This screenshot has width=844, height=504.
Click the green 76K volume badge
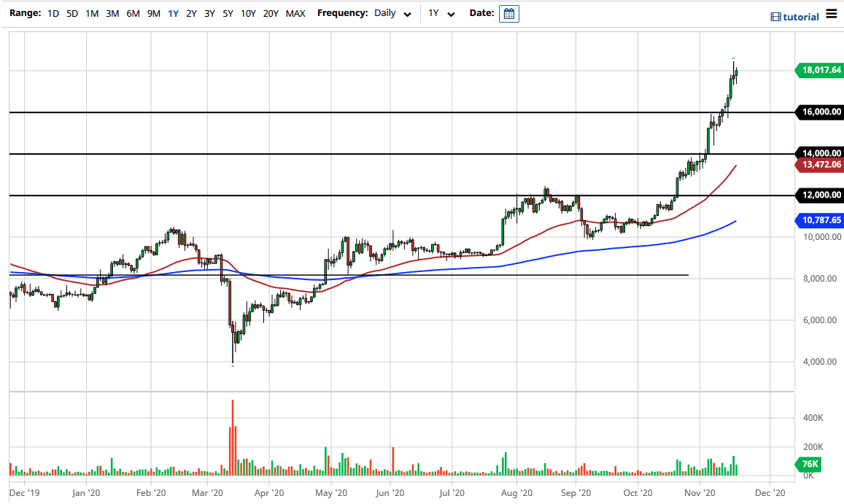[810, 464]
